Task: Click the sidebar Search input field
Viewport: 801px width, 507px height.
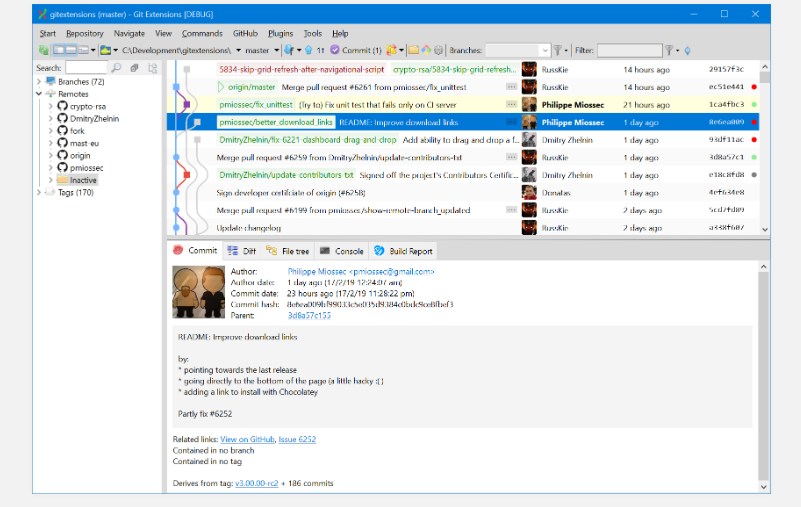Action: (86, 67)
